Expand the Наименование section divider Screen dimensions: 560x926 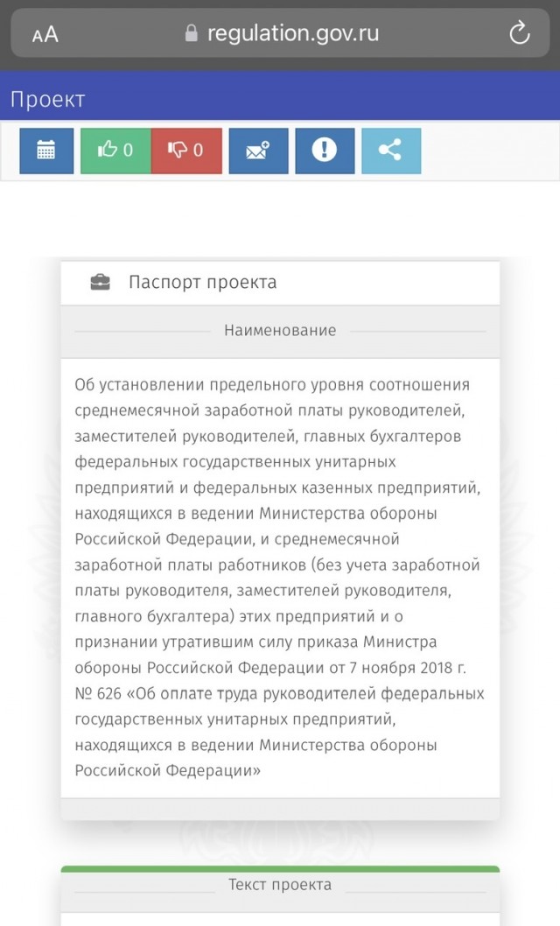pyautogui.click(x=278, y=331)
